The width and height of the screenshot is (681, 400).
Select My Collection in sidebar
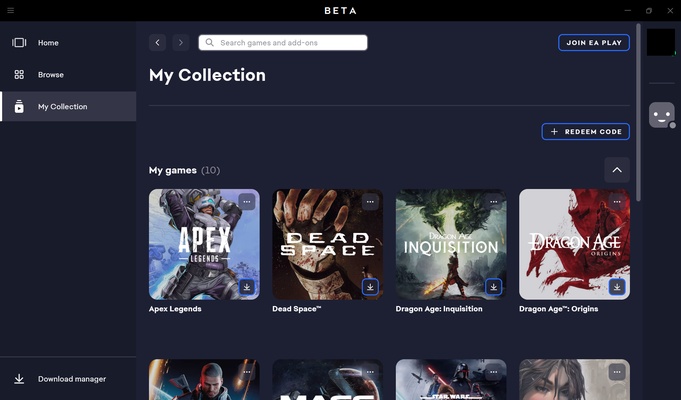(x=68, y=106)
